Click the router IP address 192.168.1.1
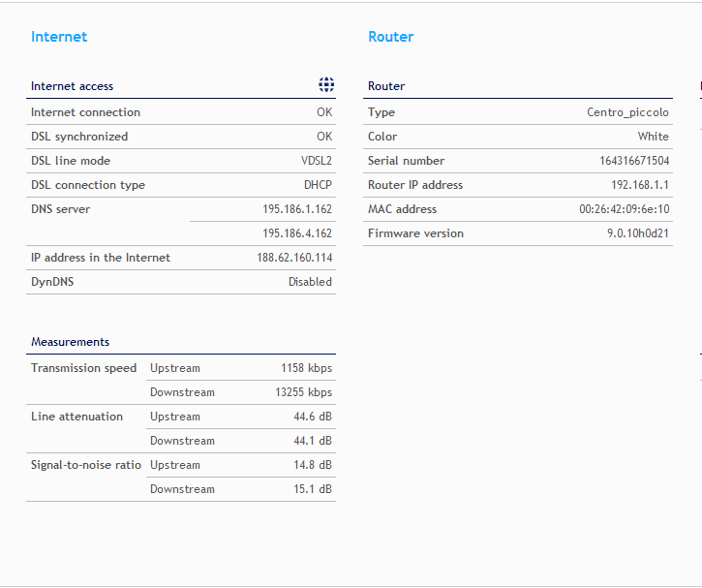 click(x=639, y=185)
